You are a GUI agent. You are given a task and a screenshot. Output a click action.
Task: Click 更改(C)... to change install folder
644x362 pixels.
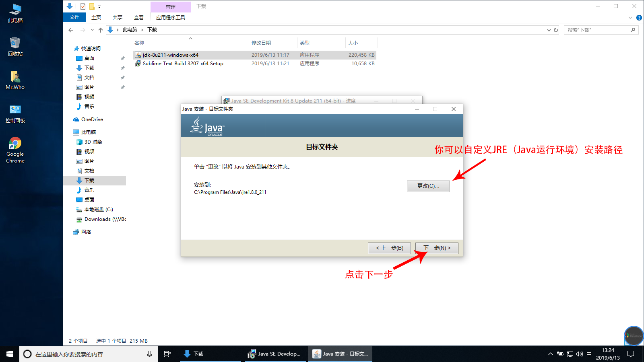[428, 186]
